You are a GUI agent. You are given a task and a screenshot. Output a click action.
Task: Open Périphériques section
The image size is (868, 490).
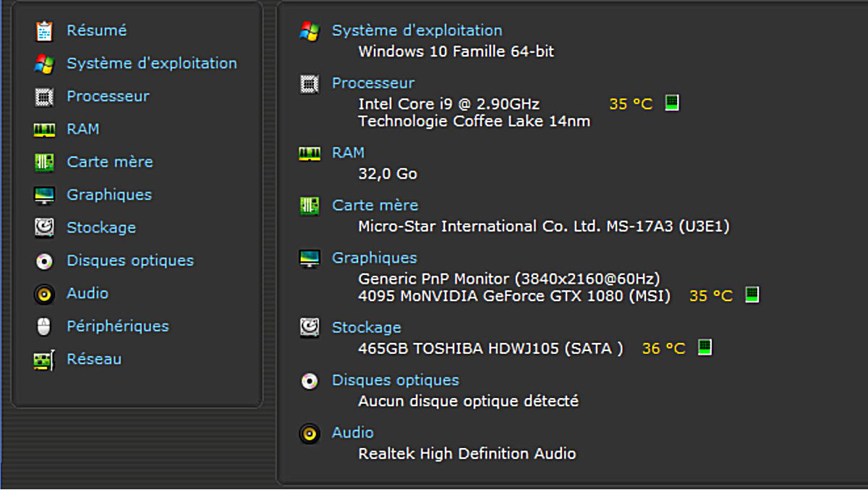[118, 326]
